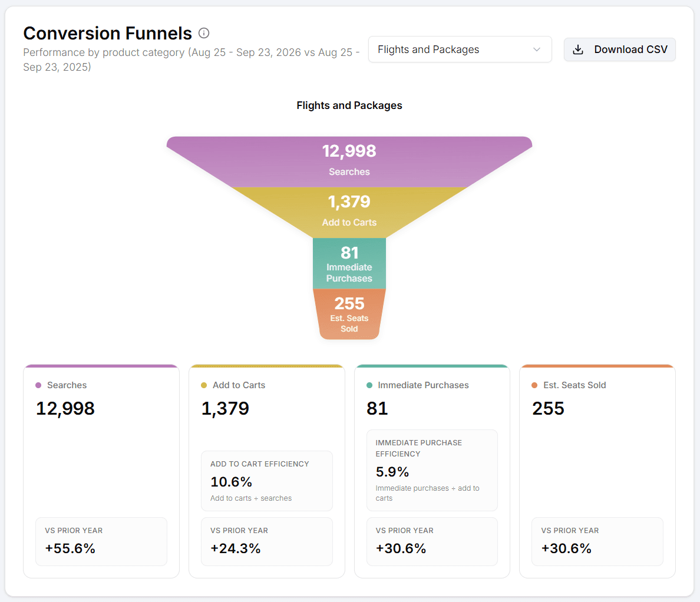This screenshot has height=602, width=700.
Task: Click 'Immediate purchases ÷ add to carts' description
Action: (427, 493)
